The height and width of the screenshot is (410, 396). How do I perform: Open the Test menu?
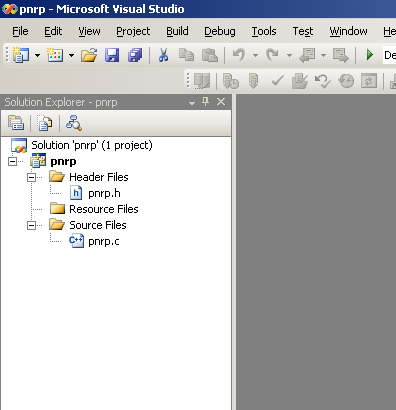[303, 31]
